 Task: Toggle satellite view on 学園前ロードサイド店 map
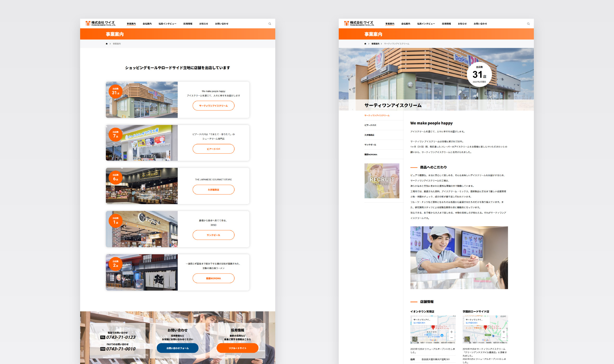pos(467,339)
